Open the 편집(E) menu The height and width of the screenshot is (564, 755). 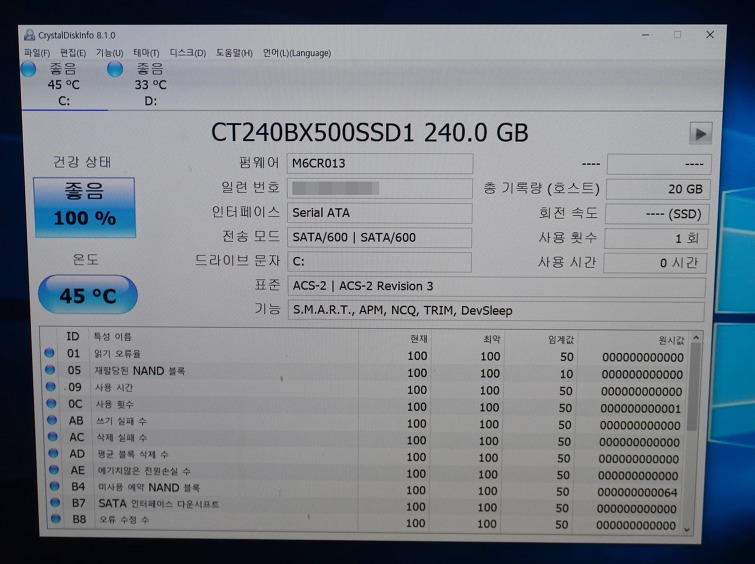pyautogui.click(x=73, y=53)
